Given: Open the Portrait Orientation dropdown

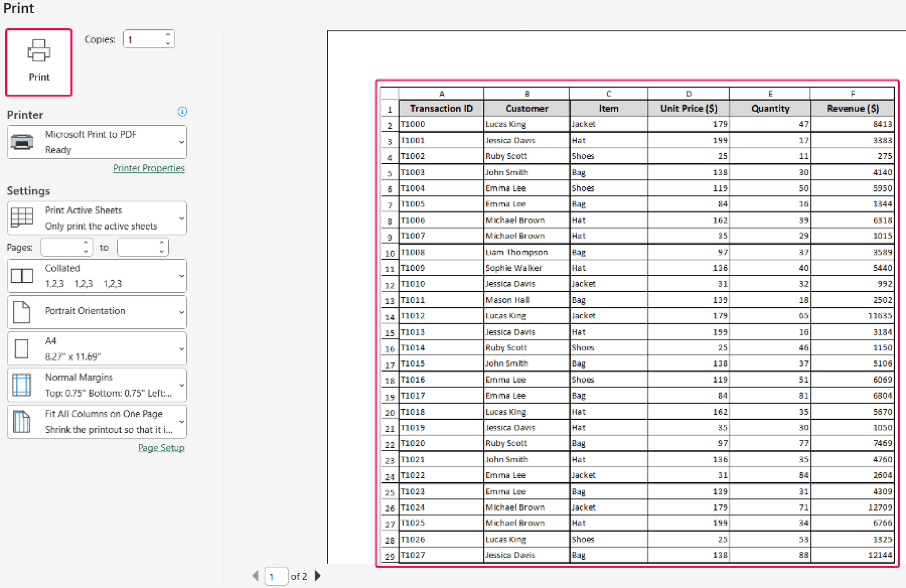Looking at the screenshot, I should pos(181,311).
